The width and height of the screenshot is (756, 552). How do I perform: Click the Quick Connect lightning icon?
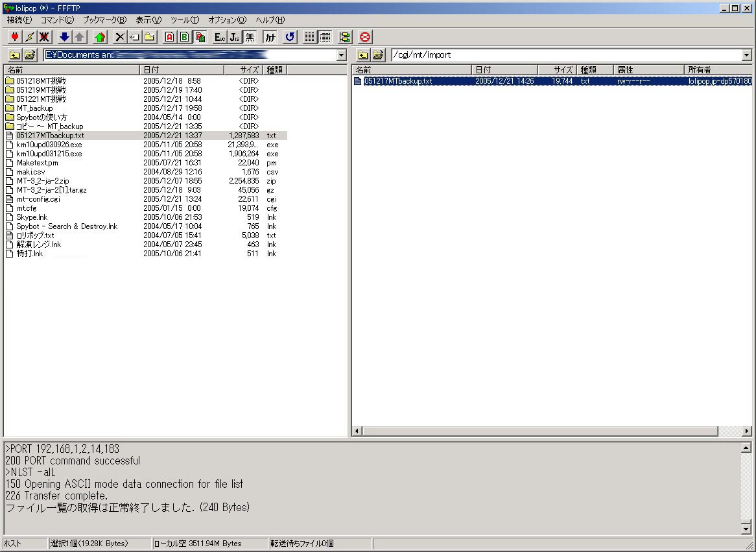click(x=30, y=37)
